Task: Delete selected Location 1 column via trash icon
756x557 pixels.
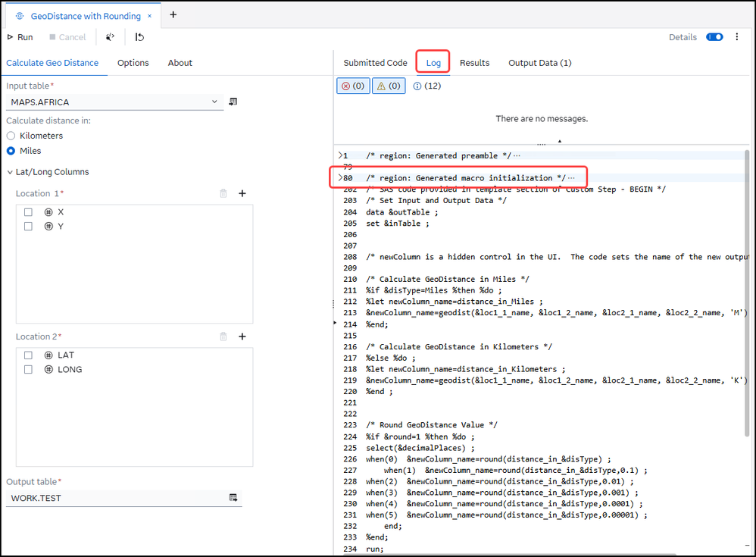Action: pos(223,193)
